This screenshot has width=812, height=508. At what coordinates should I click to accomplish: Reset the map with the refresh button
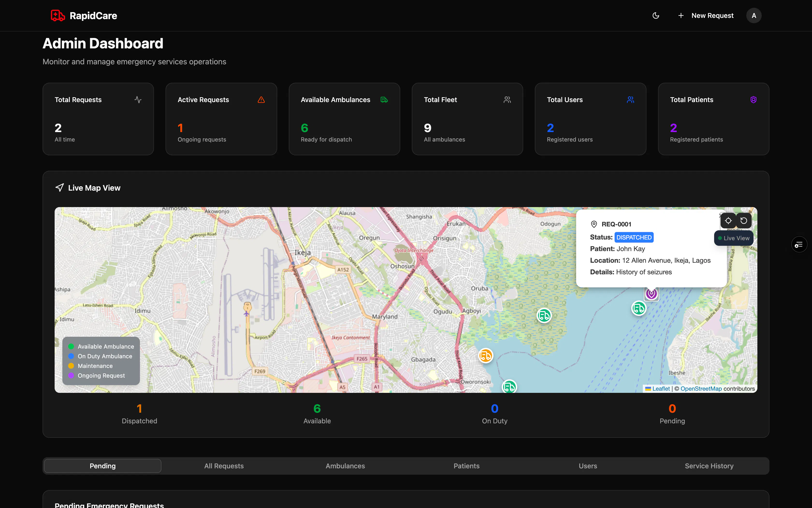coord(744,220)
